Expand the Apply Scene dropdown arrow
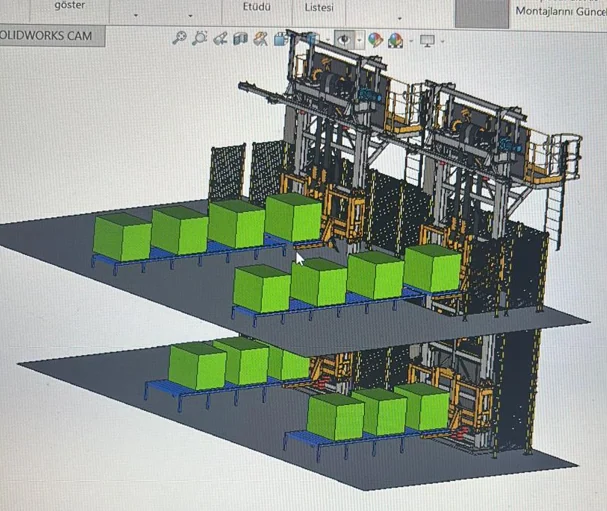This screenshot has height=511, width=607. (x=411, y=41)
